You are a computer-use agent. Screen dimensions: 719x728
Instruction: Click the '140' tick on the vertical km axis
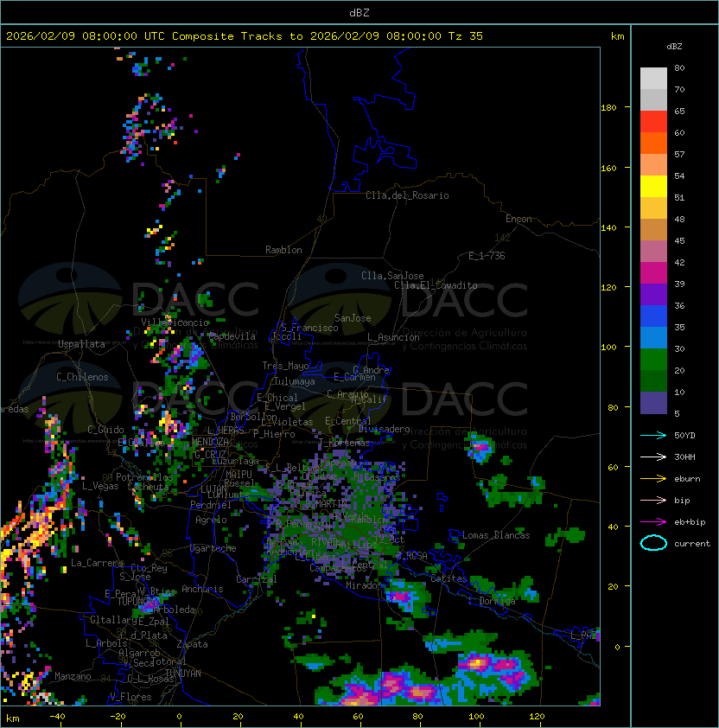[x=608, y=227]
